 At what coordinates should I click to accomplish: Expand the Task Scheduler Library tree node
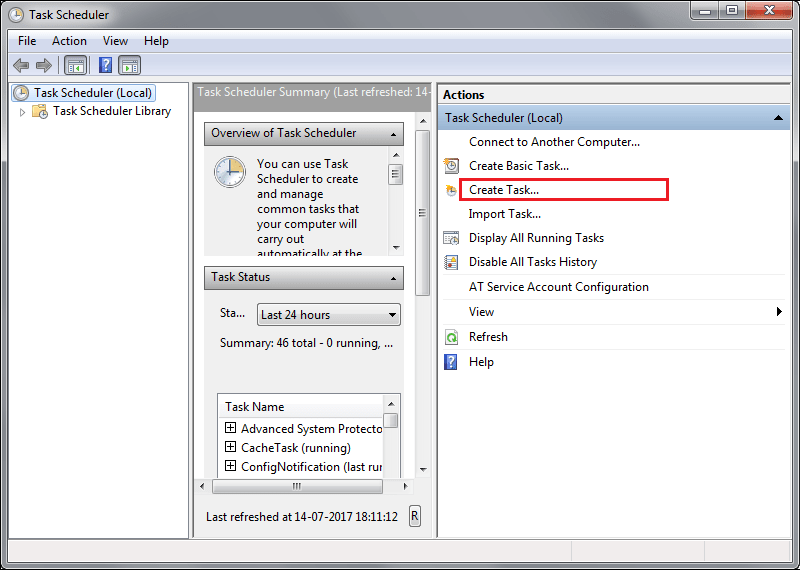coord(22,112)
